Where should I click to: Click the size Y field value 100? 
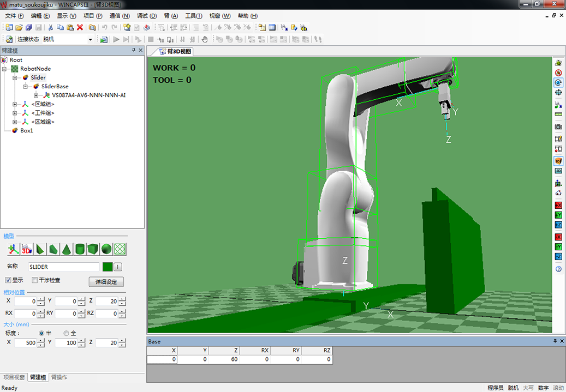(x=67, y=342)
